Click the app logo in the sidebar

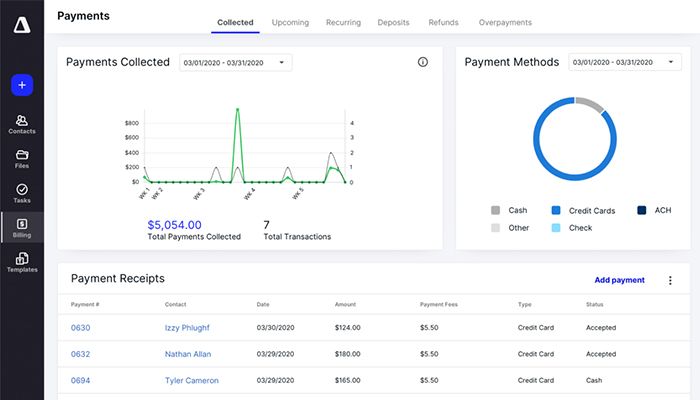[x=21, y=27]
